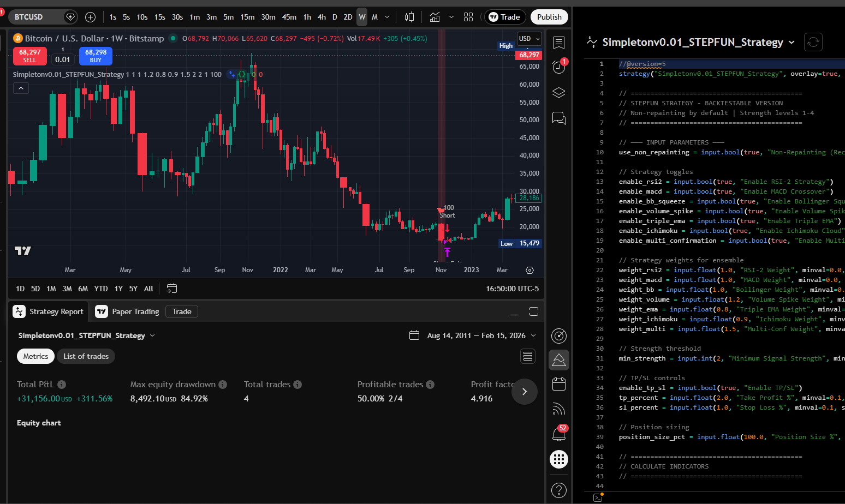Open the apps grid icon near sidebar bottom
The image size is (845, 504).
558,459
